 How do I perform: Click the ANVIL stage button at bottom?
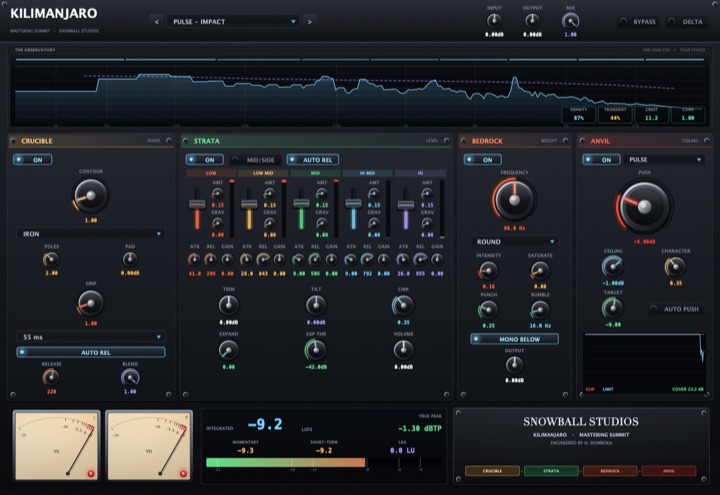click(x=669, y=471)
